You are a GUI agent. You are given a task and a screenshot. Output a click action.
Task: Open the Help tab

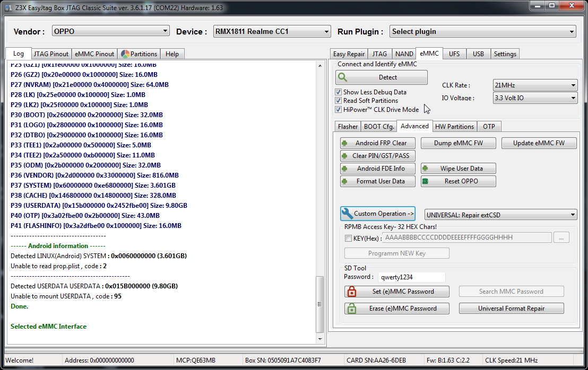(x=172, y=54)
